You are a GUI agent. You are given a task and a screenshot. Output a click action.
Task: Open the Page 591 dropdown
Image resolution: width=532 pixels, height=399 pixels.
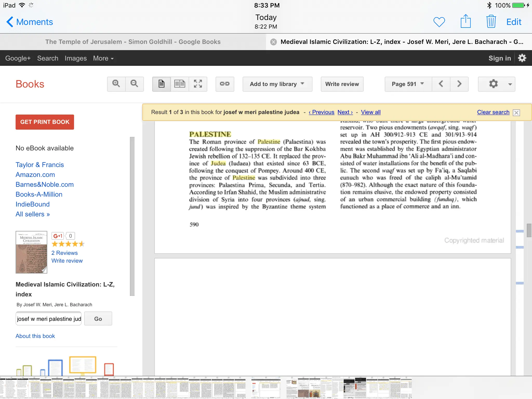pos(408,84)
